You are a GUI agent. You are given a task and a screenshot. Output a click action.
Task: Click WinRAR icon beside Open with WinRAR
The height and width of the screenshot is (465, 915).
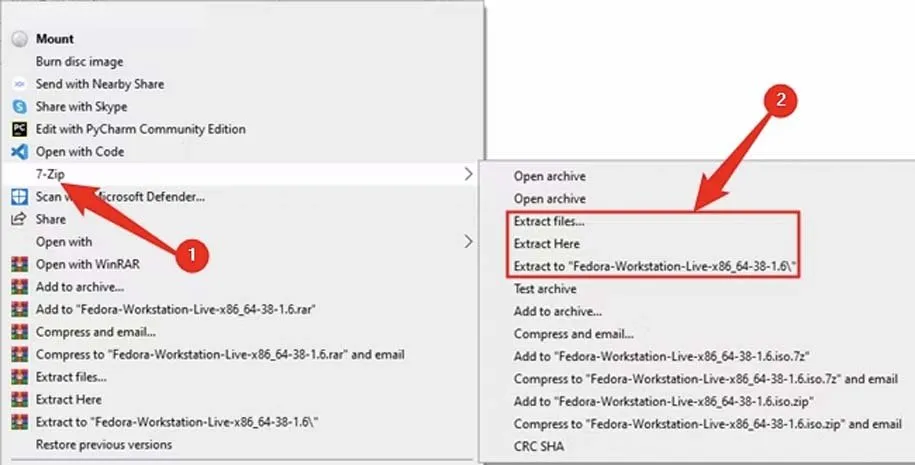(x=19, y=265)
